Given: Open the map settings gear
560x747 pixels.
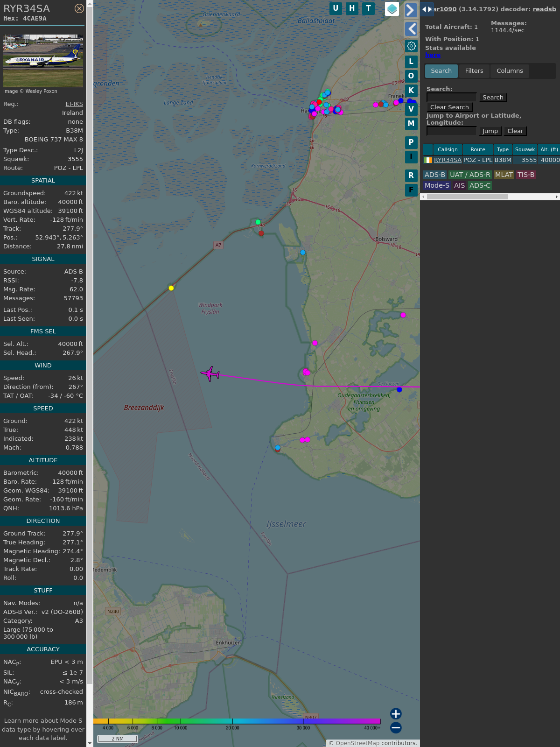Looking at the screenshot, I should [411, 46].
